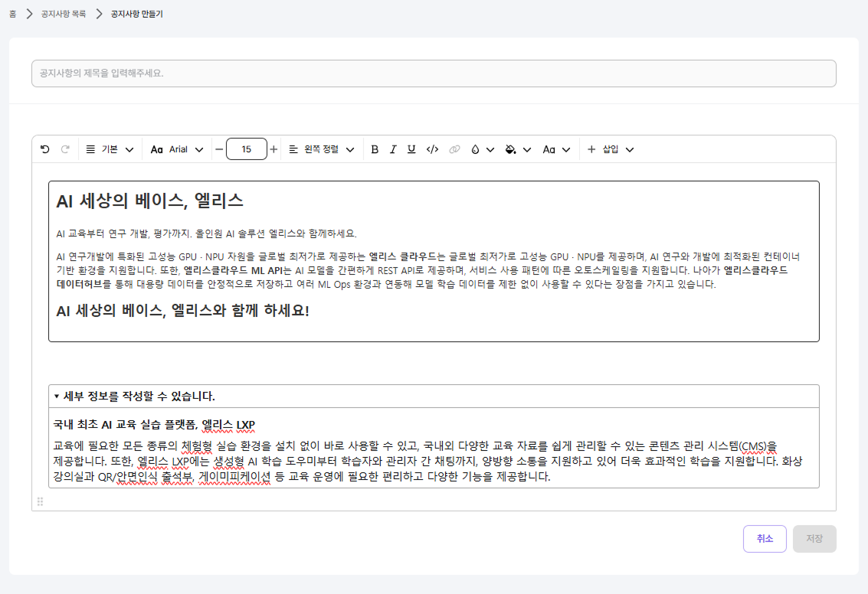The image size is (868, 594).
Task: Toggle bold formatting
Action: point(375,149)
